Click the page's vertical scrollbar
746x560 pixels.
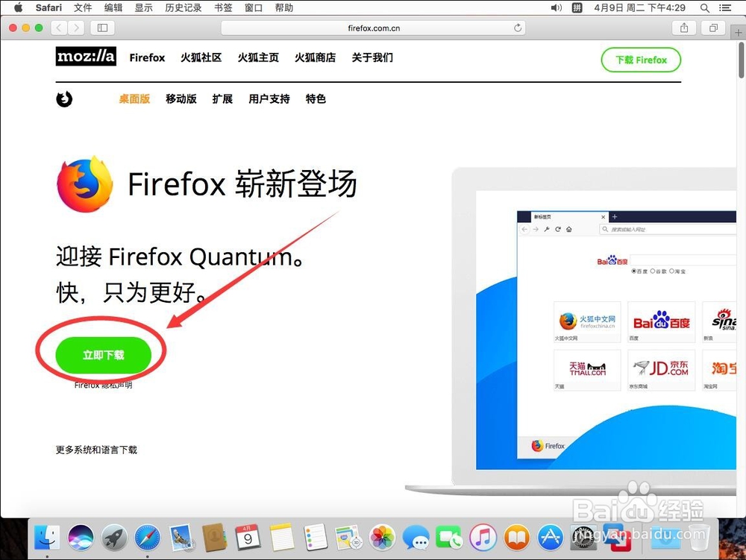coord(742,60)
